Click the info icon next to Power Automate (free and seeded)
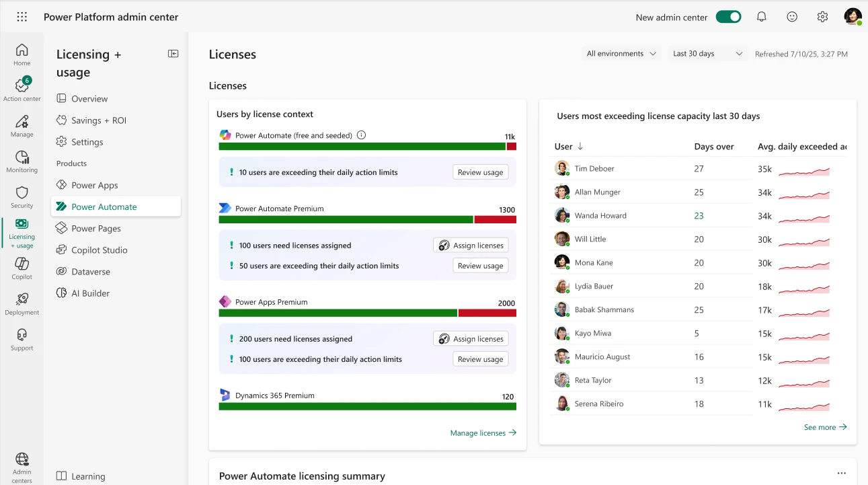This screenshot has width=868, height=485. (x=361, y=135)
